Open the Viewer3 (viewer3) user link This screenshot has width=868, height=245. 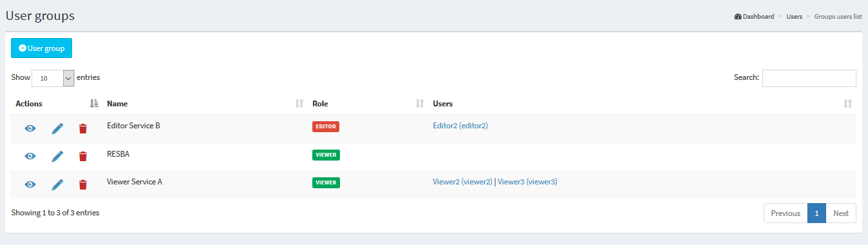(x=527, y=182)
